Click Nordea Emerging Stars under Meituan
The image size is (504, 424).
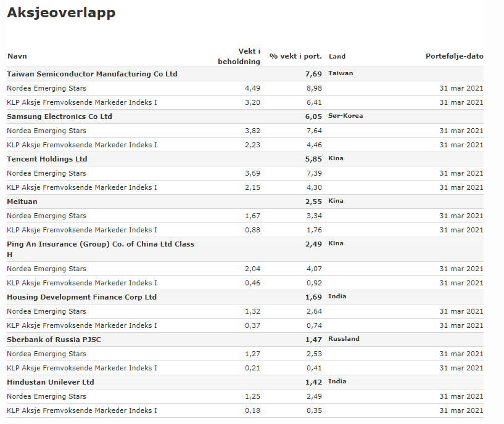[x=47, y=216]
